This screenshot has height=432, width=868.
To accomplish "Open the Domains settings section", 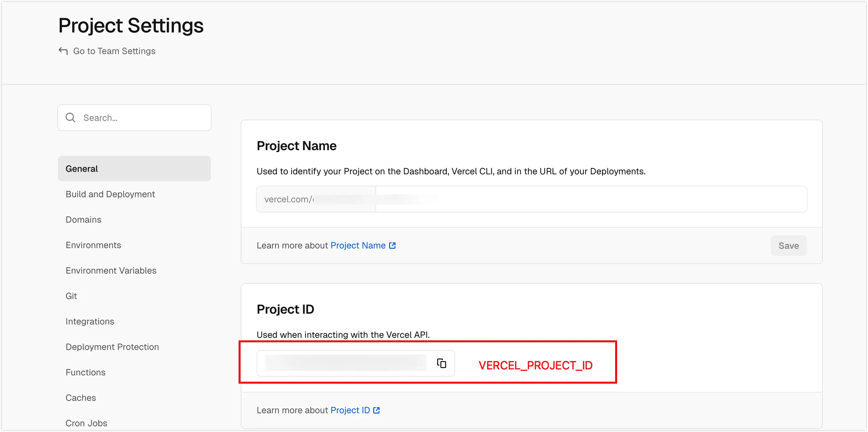I will [x=83, y=219].
